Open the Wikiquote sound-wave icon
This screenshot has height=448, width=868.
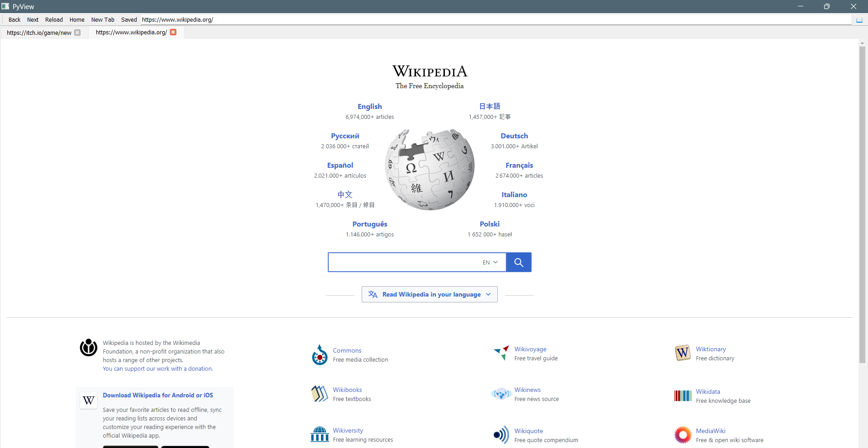click(x=501, y=435)
